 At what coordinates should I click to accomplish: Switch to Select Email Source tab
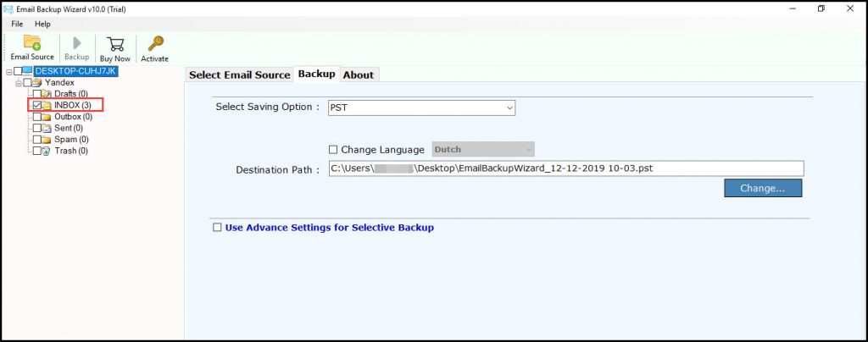click(239, 74)
